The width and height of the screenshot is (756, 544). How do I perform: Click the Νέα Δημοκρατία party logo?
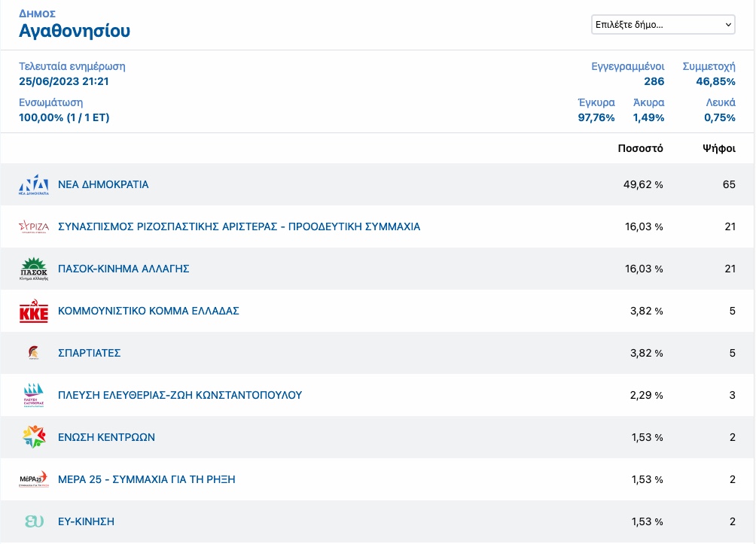click(x=34, y=184)
